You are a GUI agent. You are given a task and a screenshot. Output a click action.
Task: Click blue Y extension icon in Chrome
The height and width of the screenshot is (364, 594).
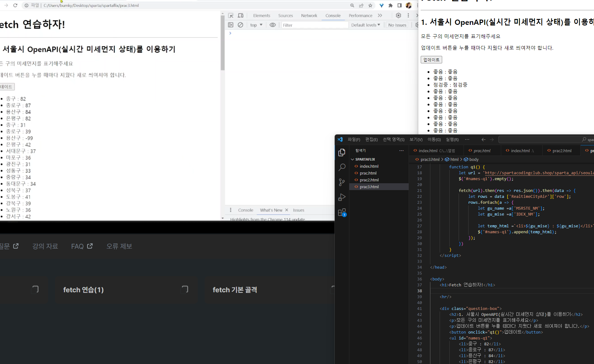click(382, 5)
